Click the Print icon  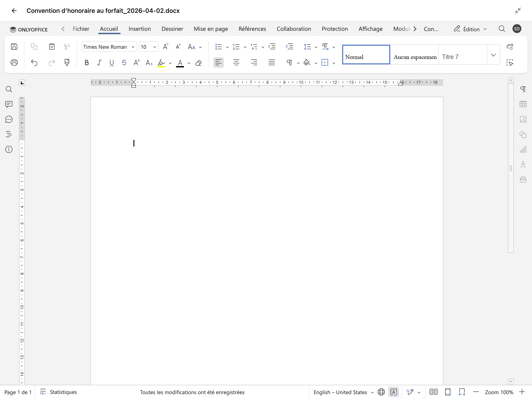tap(14, 63)
